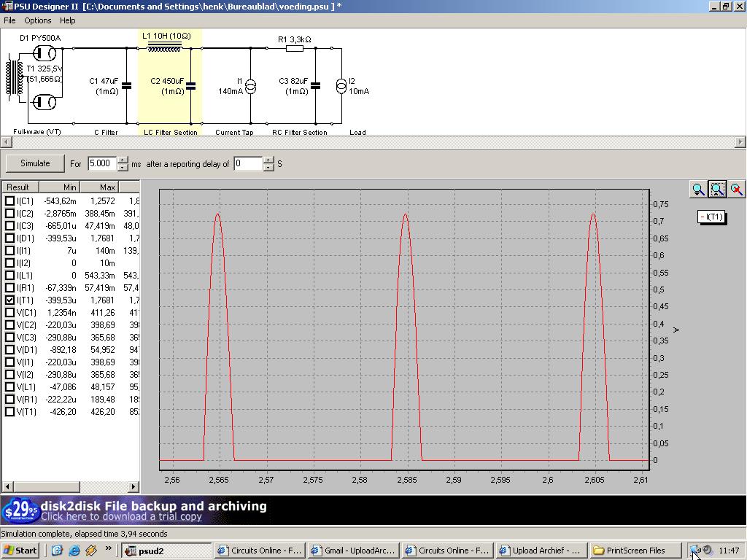Screen dimensions: 747x560
Task: Click the disk2disk trial download link
Action: click(121, 516)
